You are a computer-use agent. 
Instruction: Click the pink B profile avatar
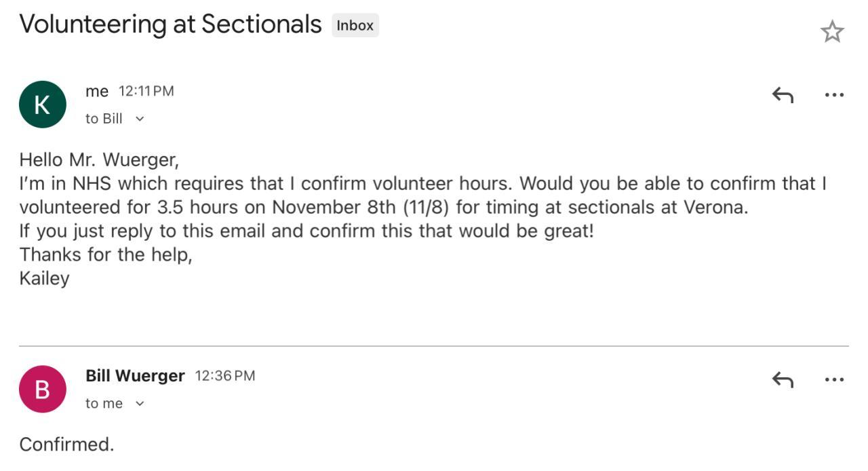click(42, 389)
